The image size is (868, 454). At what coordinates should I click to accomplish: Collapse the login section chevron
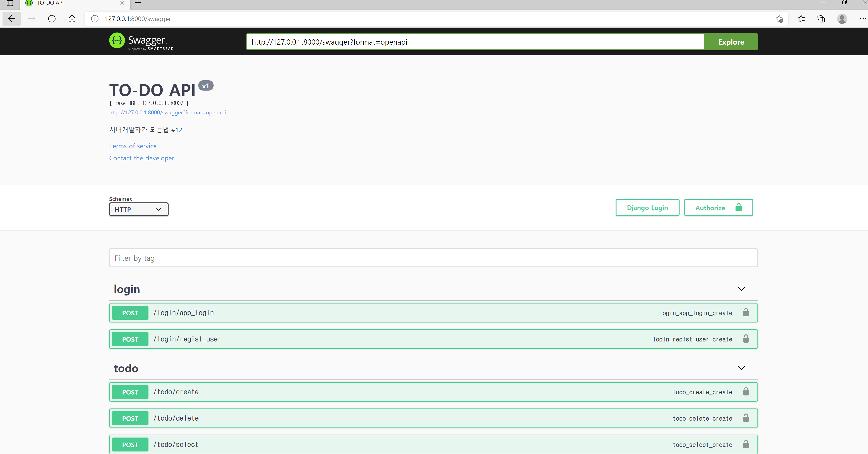click(741, 289)
